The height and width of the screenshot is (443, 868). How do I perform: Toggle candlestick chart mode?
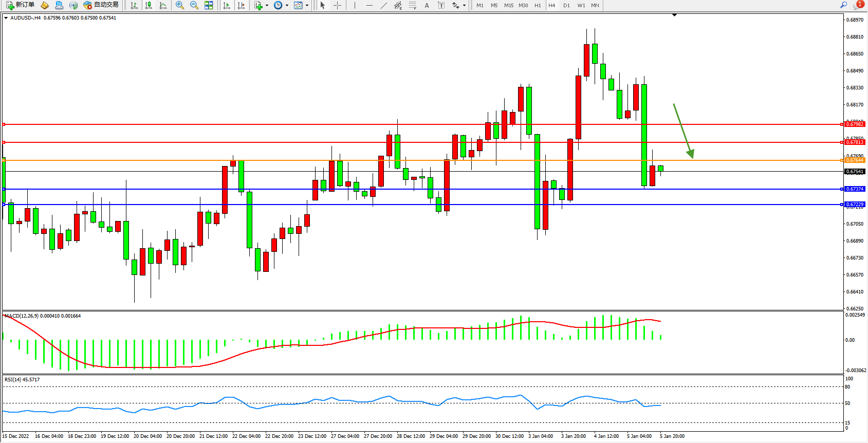[149, 5]
